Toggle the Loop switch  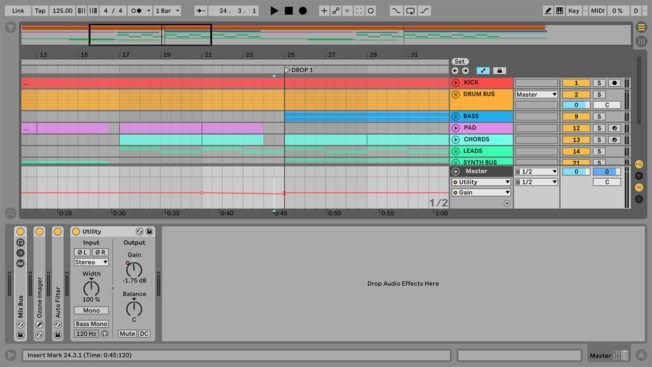(x=410, y=11)
